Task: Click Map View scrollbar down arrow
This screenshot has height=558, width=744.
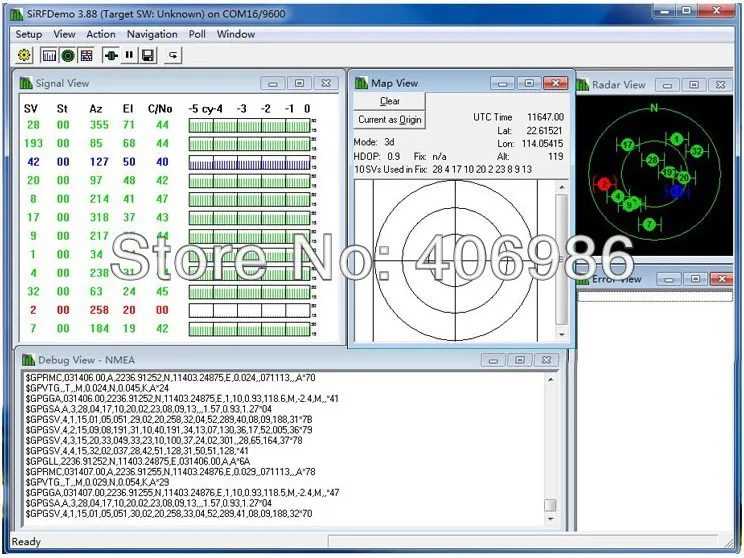Action: (x=562, y=335)
